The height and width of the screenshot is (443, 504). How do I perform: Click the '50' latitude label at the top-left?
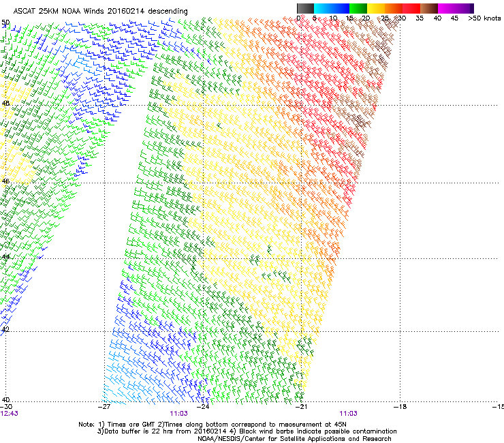click(x=5, y=22)
